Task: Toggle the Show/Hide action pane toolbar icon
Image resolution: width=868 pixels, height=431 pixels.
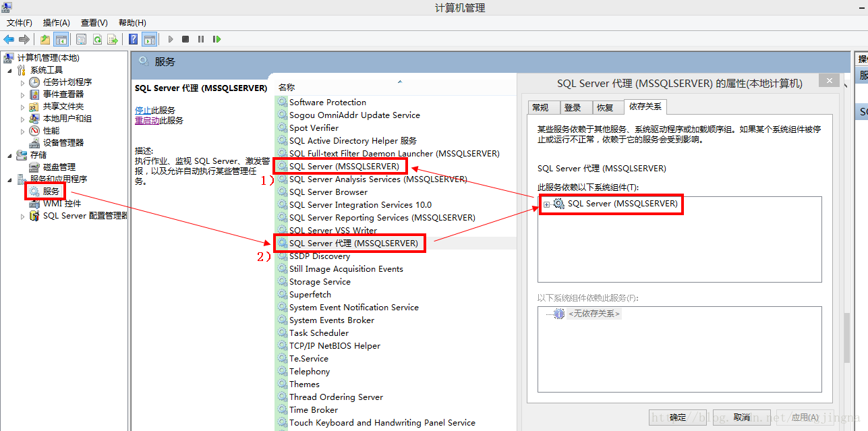Action: tap(149, 39)
